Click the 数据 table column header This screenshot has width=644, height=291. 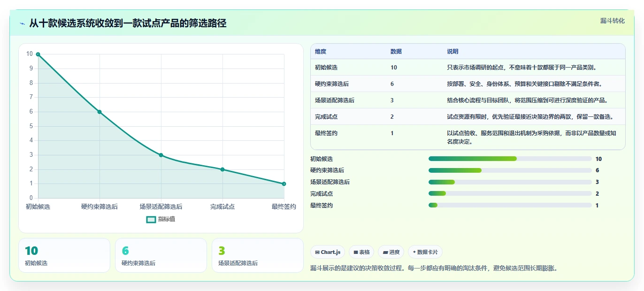[x=396, y=52]
